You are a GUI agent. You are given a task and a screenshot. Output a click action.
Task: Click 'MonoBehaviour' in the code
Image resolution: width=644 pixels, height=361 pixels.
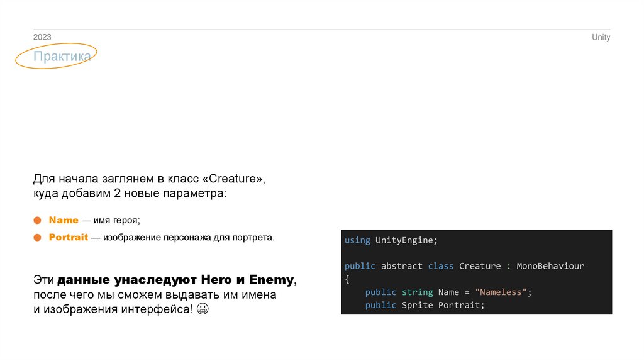click(x=550, y=266)
